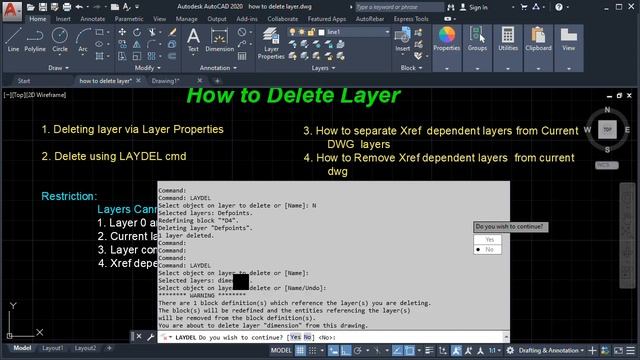
Task: Toggle snap mode in status bar
Action: click(313, 350)
